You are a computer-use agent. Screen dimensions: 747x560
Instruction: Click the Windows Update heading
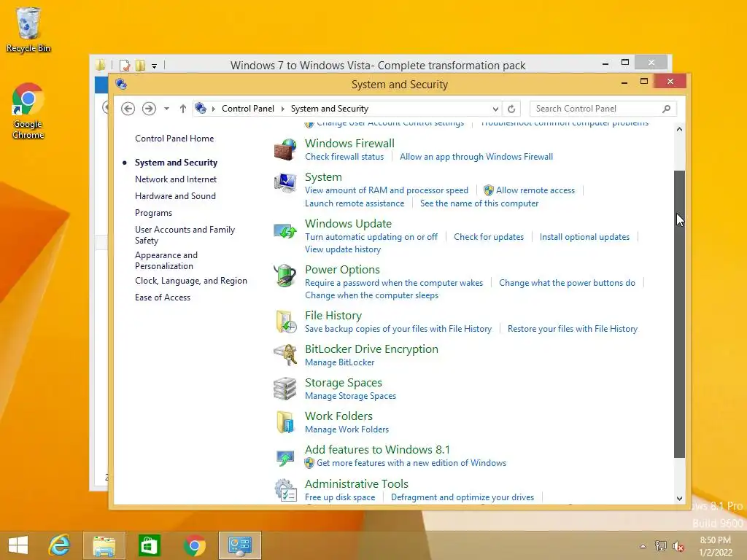348,223
